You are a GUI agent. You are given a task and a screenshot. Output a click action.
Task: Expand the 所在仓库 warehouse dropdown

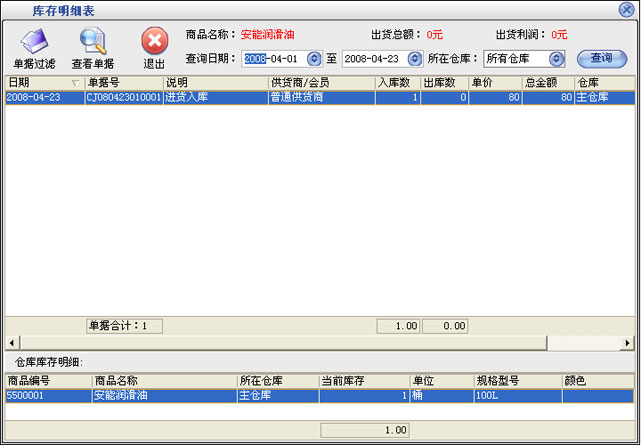tap(557, 59)
